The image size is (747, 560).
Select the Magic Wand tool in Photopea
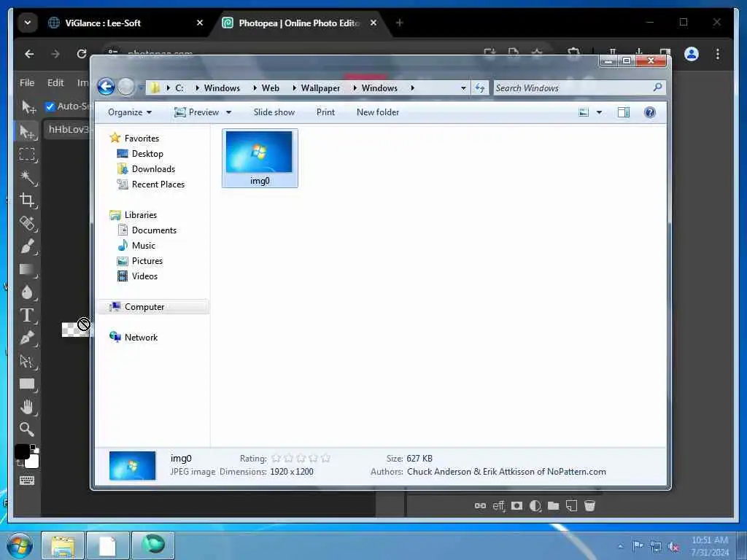tap(28, 178)
